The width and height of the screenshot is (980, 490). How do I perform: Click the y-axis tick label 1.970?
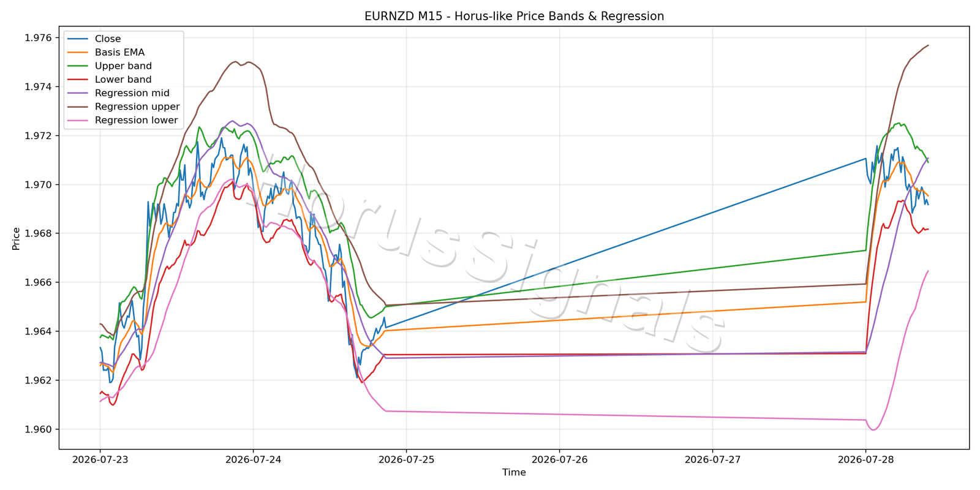point(38,185)
